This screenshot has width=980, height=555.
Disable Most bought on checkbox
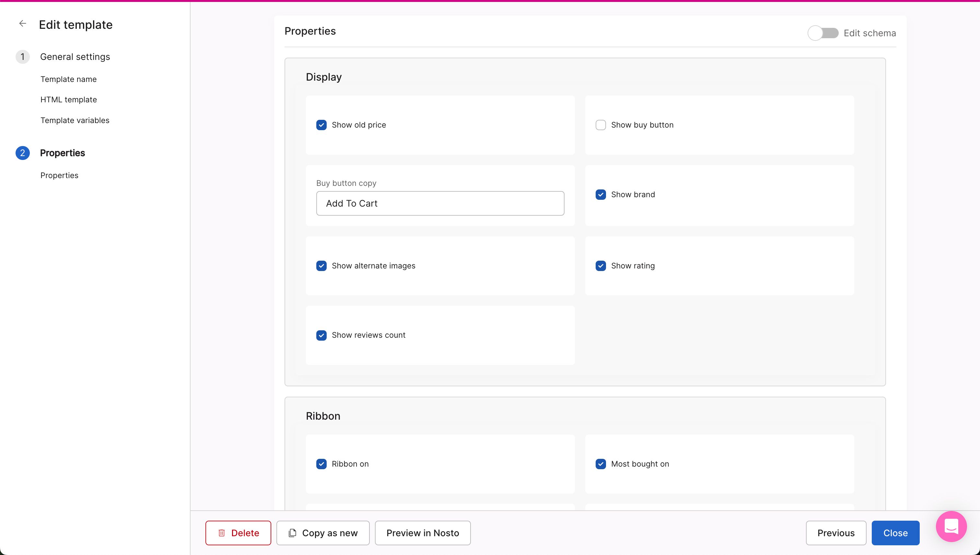tap(601, 464)
